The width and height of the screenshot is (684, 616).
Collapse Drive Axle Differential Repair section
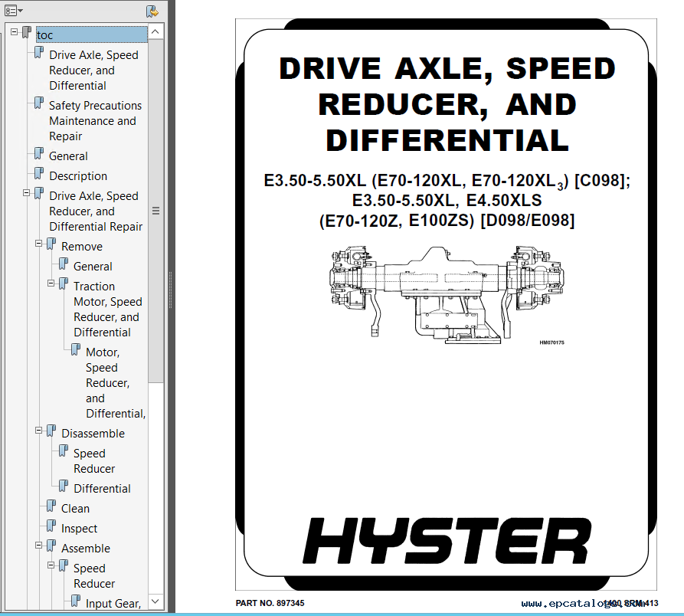click(x=27, y=193)
